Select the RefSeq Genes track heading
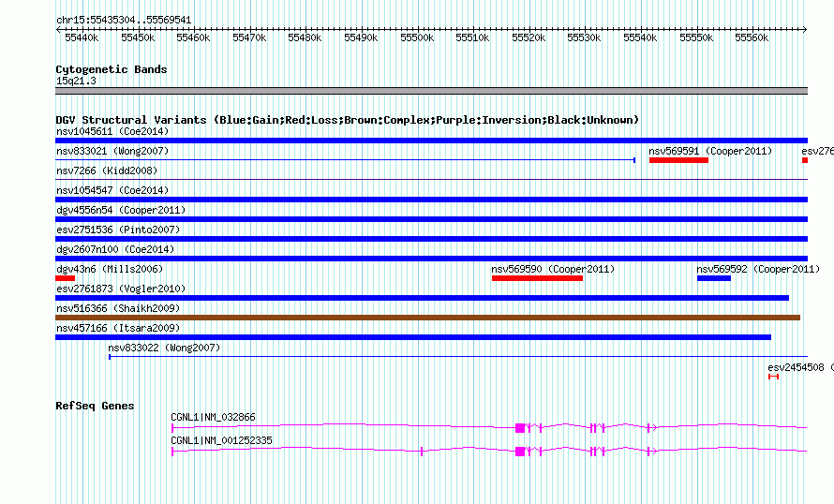Viewport: 834px width, 504px height. [95, 406]
